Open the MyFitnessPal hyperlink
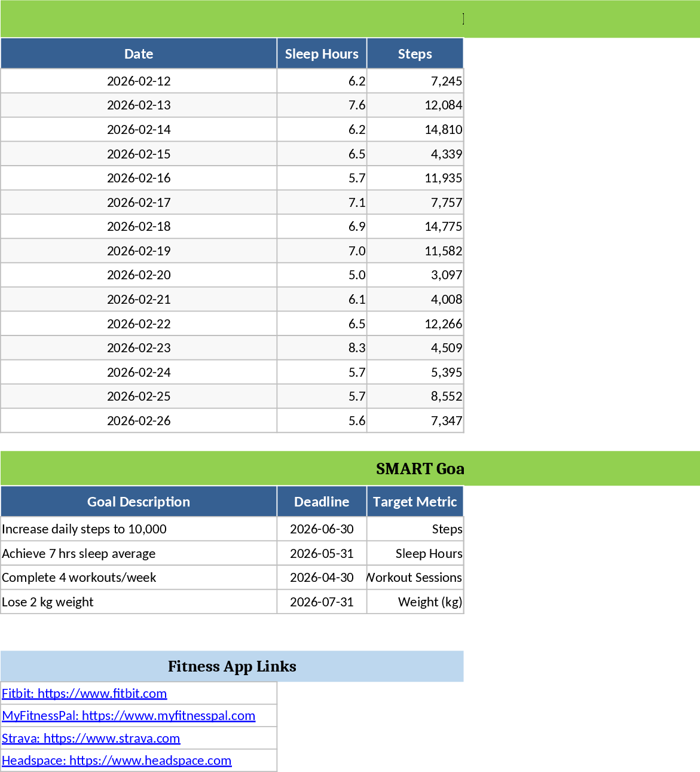Image resolution: width=700 pixels, height=772 pixels. (129, 716)
